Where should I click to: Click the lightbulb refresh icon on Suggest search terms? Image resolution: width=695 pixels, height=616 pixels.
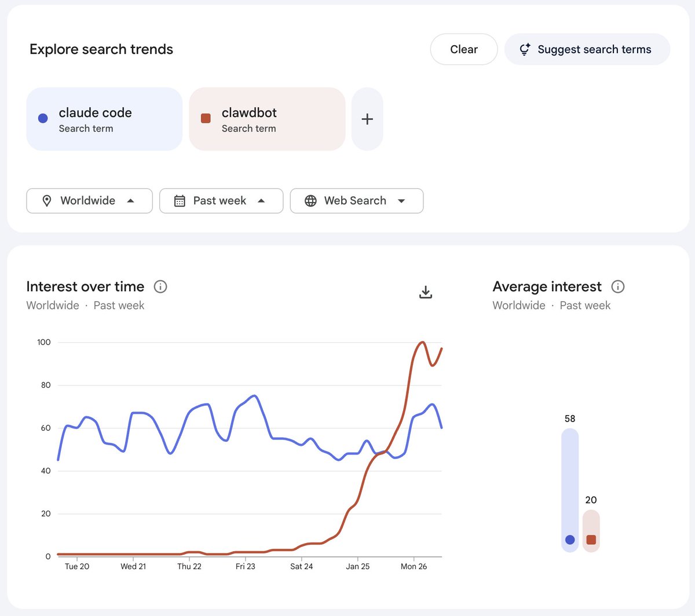pyautogui.click(x=524, y=49)
